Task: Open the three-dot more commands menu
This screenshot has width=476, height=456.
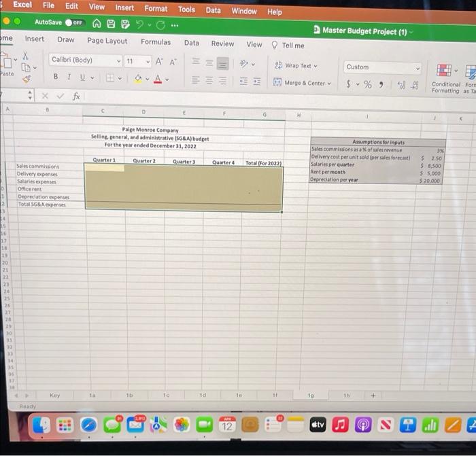Action: [x=175, y=26]
